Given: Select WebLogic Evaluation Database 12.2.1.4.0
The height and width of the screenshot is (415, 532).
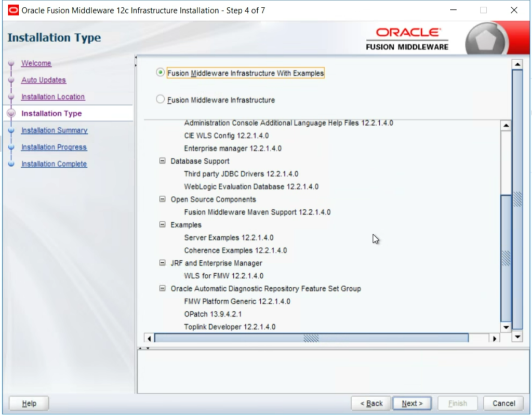Looking at the screenshot, I should click(251, 186).
